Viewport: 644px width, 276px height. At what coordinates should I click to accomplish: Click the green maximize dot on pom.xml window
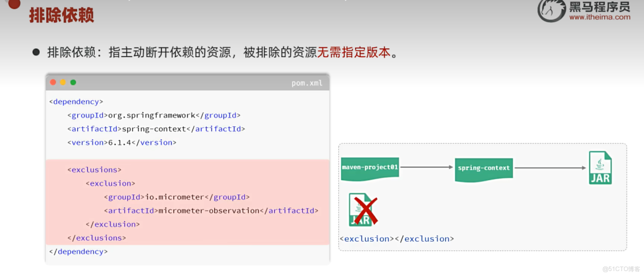pyautogui.click(x=73, y=82)
